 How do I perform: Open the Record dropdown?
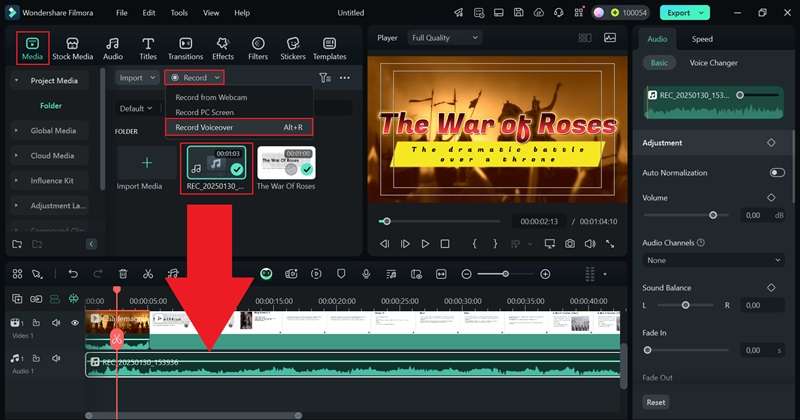(194, 78)
